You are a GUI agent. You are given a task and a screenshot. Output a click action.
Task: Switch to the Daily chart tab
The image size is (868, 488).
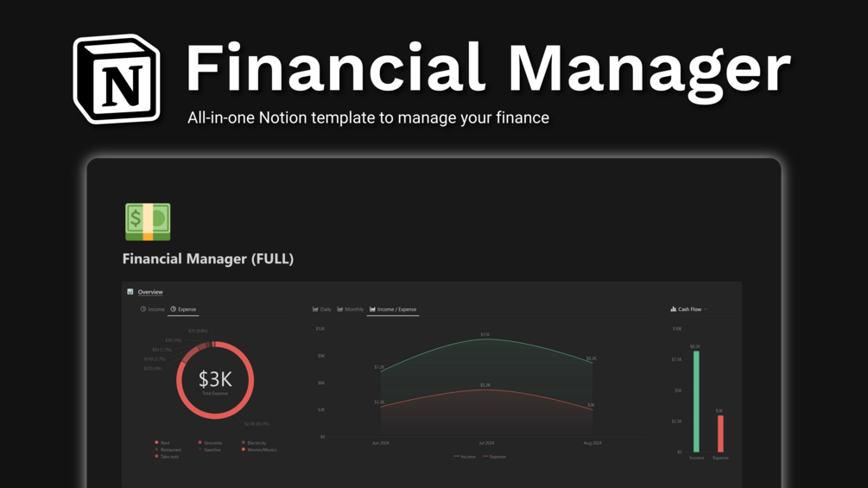321,309
